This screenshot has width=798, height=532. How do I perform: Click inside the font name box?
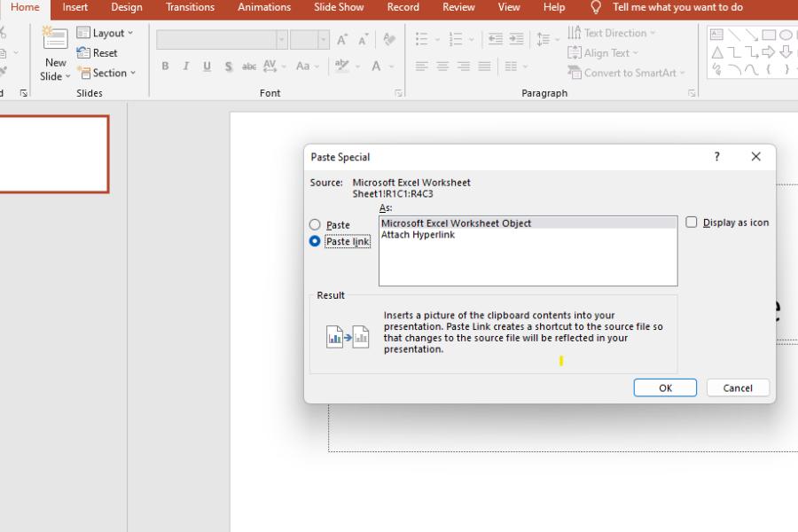point(217,39)
